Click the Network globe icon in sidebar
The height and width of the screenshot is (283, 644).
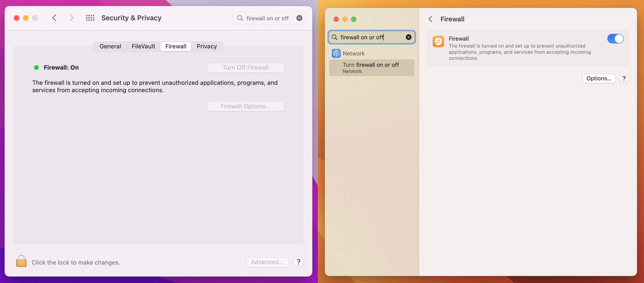(336, 53)
